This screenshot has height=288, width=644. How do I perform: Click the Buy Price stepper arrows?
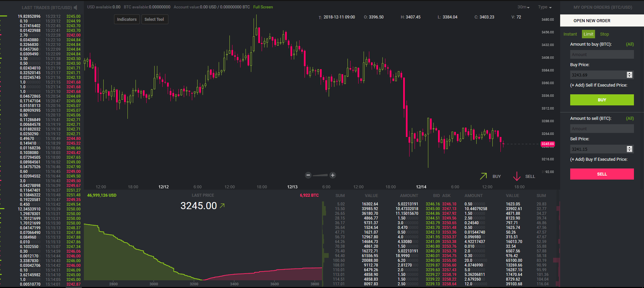(x=629, y=75)
